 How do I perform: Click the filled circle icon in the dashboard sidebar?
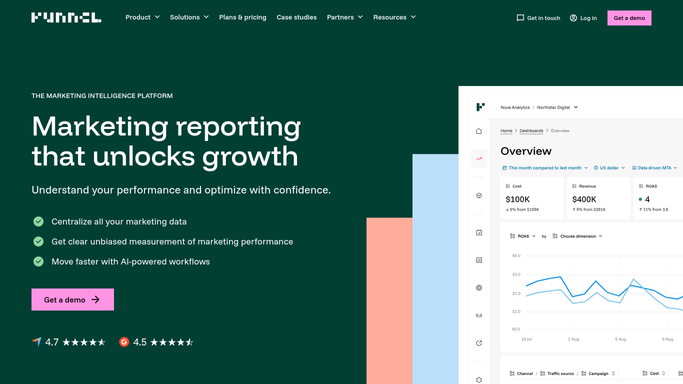click(x=479, y=288)
